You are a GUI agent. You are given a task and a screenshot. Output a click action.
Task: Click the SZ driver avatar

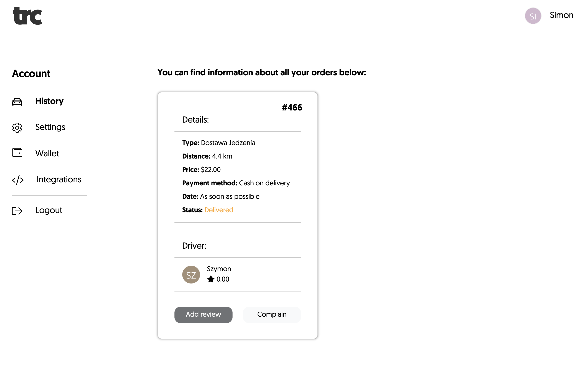191,274
